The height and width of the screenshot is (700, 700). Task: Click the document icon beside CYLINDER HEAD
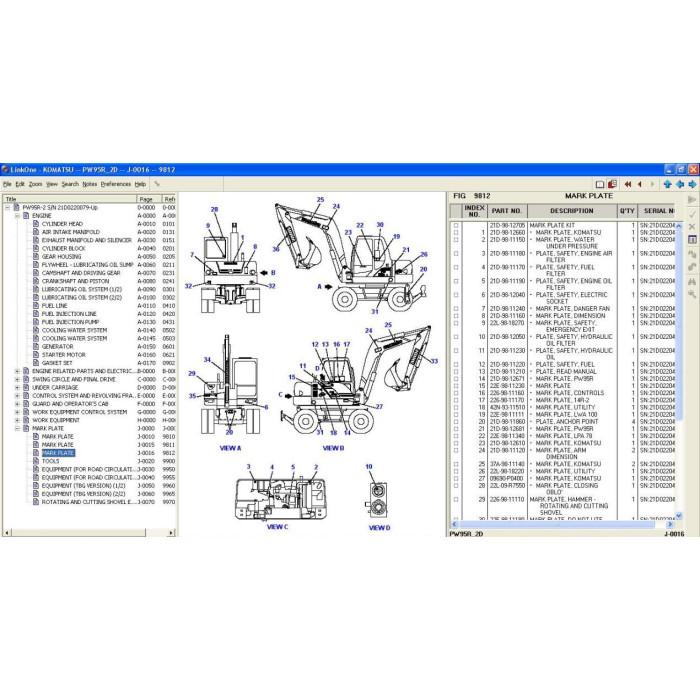(36, 224)
